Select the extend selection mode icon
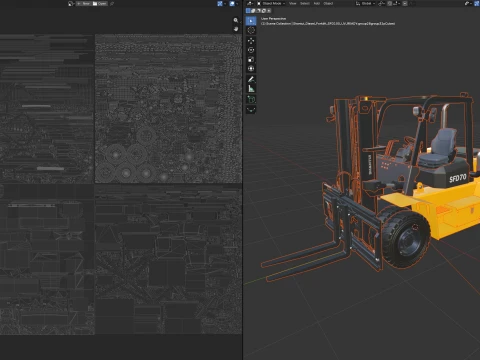The height and width of the screenshot is (360, 480). [x=253, y=11]
